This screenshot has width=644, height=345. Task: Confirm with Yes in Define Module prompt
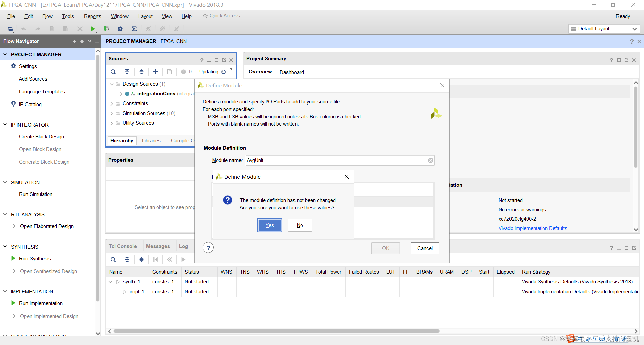[270, 225]
